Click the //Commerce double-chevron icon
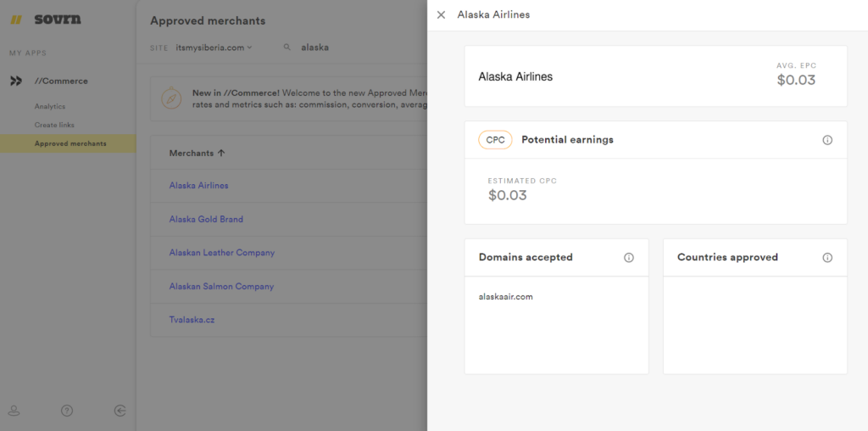Screen dimensions: 868x431 click(16, 81)
